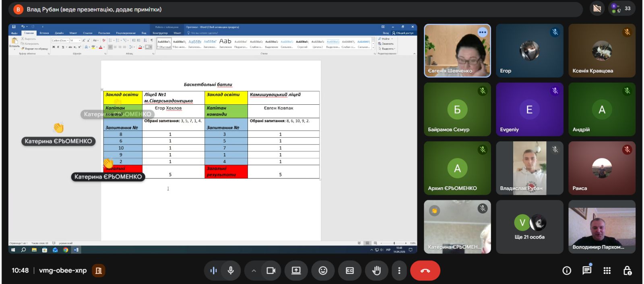
Task: Open host controls lock icon
Action: coord(627,271)
